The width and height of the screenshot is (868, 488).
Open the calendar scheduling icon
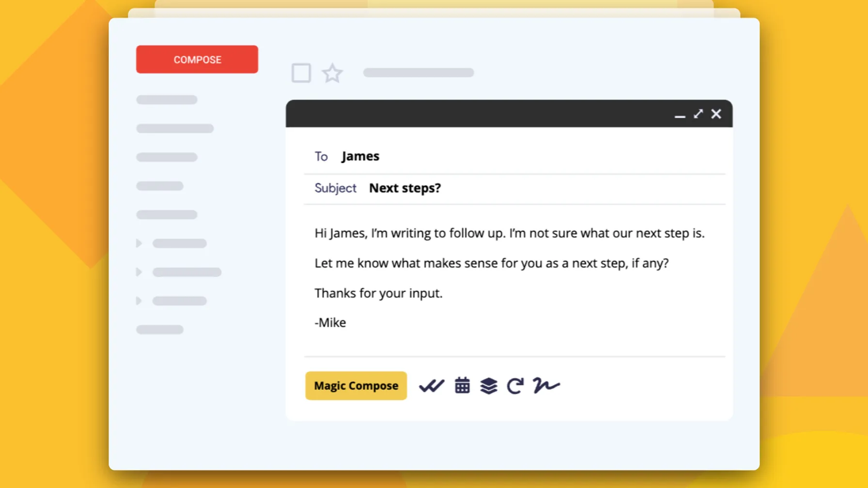tap(462, 385)
